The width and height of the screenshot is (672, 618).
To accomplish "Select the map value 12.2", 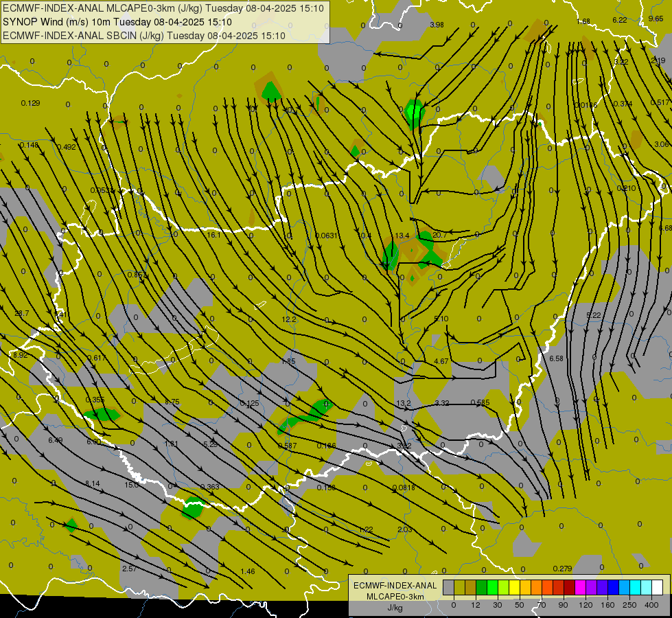I will click(x=289, y=319).
